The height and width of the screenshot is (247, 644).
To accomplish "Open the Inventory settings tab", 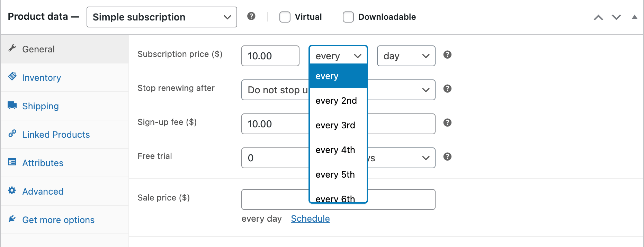I will [65, 78].
